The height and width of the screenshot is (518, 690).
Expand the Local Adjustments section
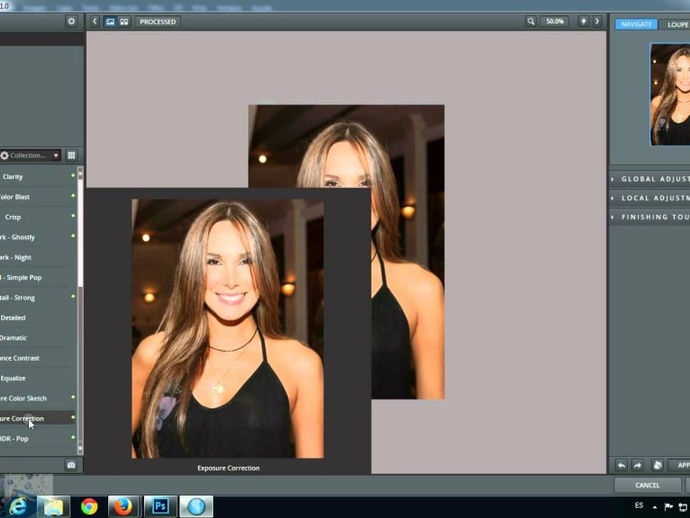(x=650, y=198)
